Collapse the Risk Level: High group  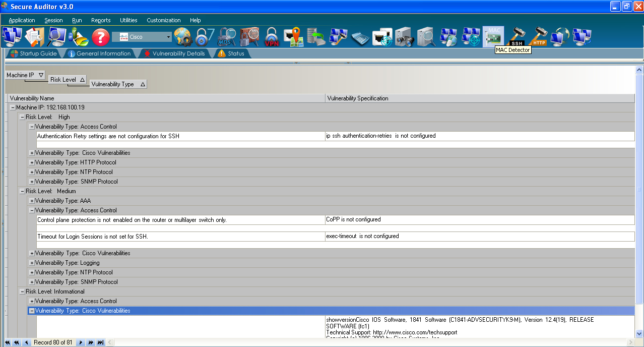coord(22,117)
